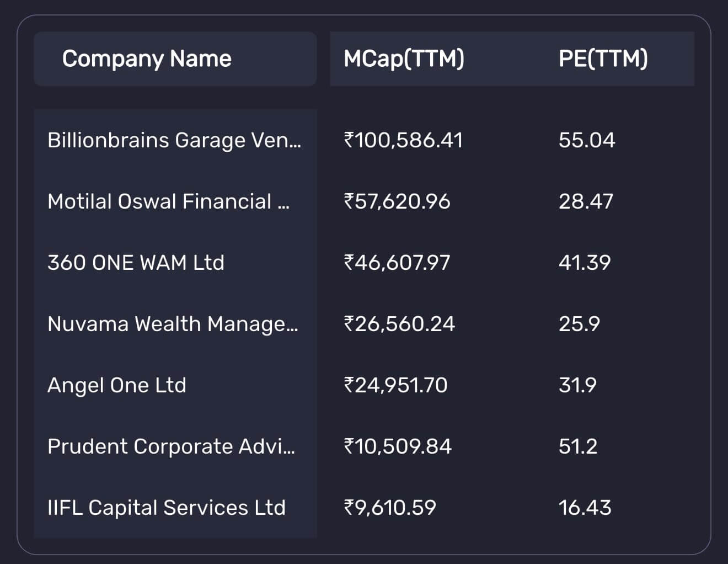The image size is (728, 564).
Task: Open the Billionbrains Garage Ventures company row
Action: coord(174,140)
